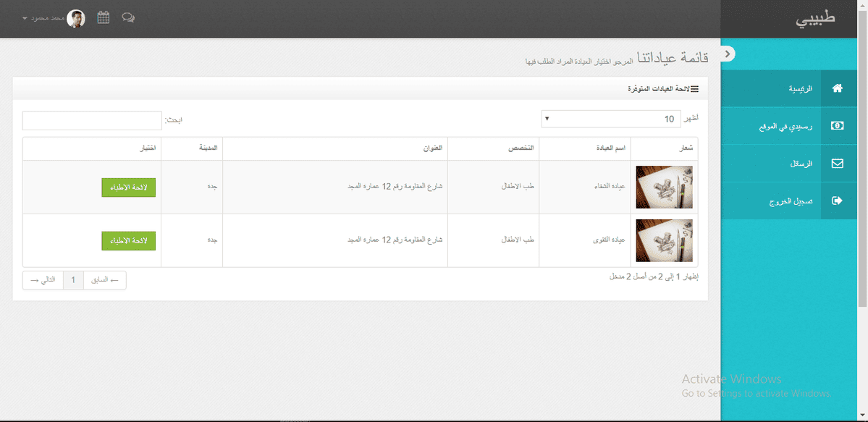The image size is (868, 422).
Task: Collapse the sidebar with the arrow toggle
Action: click(x=729, y=53)
